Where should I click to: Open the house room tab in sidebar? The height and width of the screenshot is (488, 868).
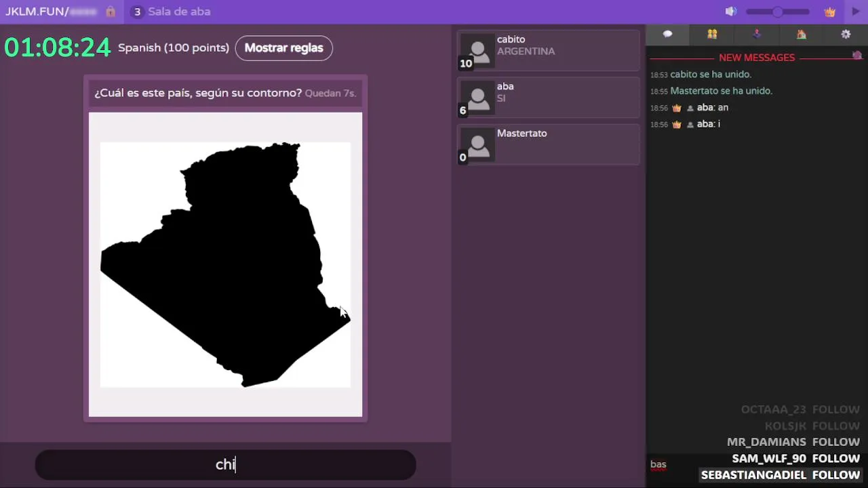802,34
